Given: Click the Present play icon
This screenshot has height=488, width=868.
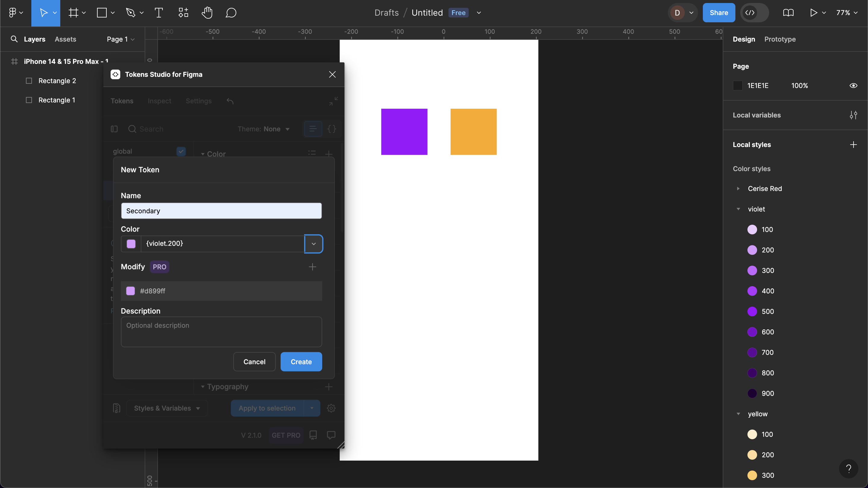Looking at the screenshot, I should point(813,13).
